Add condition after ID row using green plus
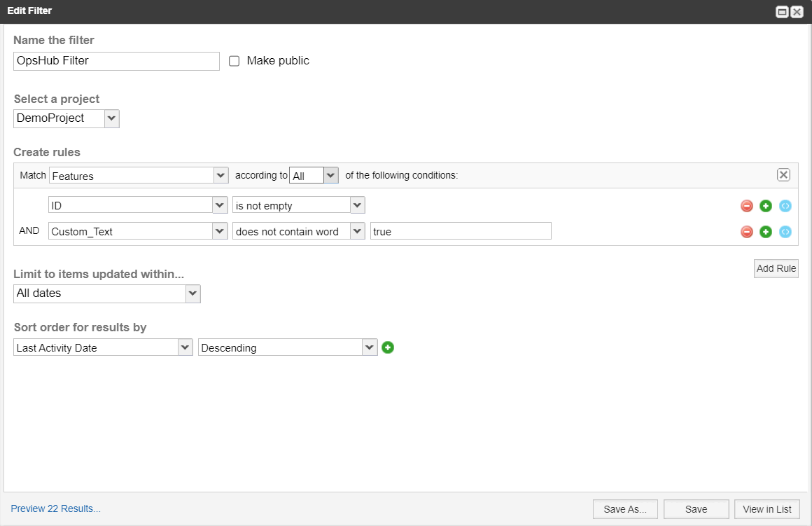The width and height of the screenshot is (812, 526). pos(766,206)
